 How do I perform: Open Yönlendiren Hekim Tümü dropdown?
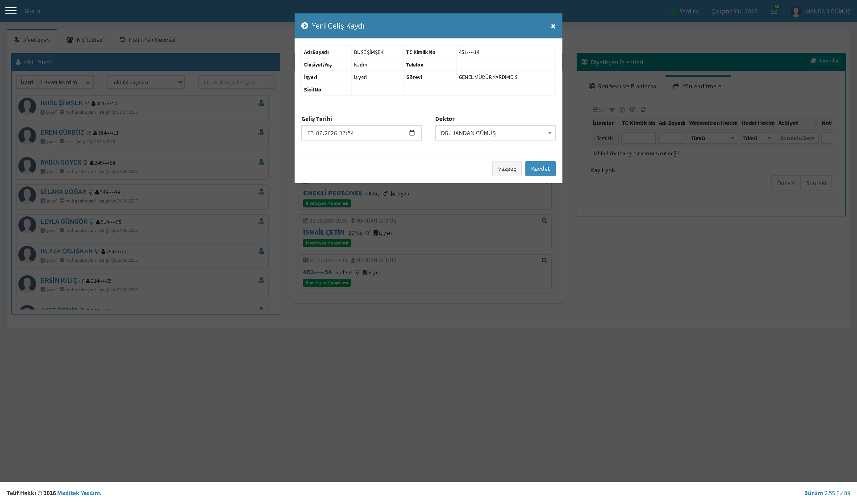click(713, 138)
